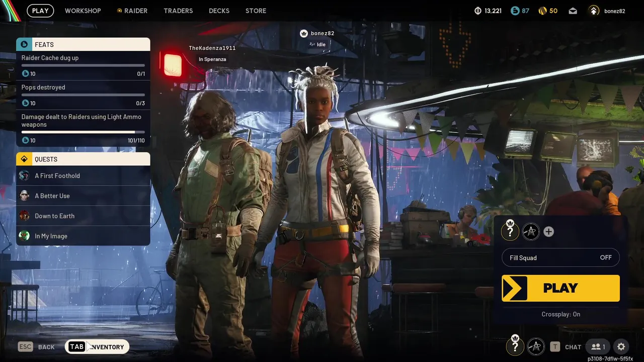
Task: Click the crown icon next to bonez82
Action: click(x=303, y=33)
